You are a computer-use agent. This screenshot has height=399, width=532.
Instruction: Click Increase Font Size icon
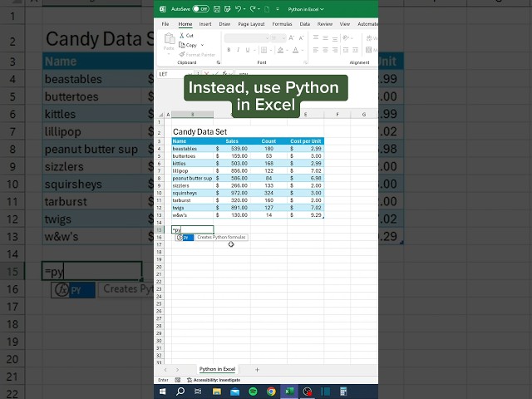pos(291,38)
